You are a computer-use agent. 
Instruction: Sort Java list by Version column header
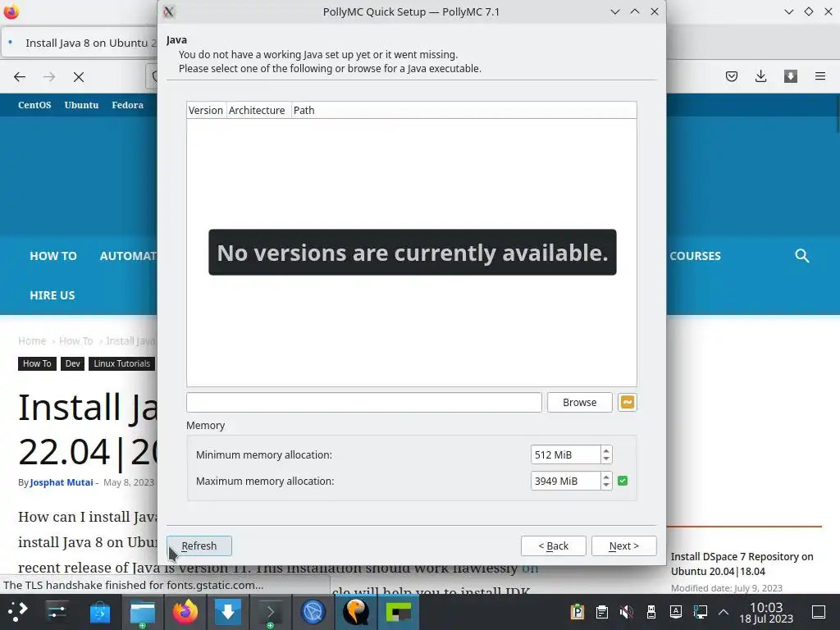click(x=206, y=111)
